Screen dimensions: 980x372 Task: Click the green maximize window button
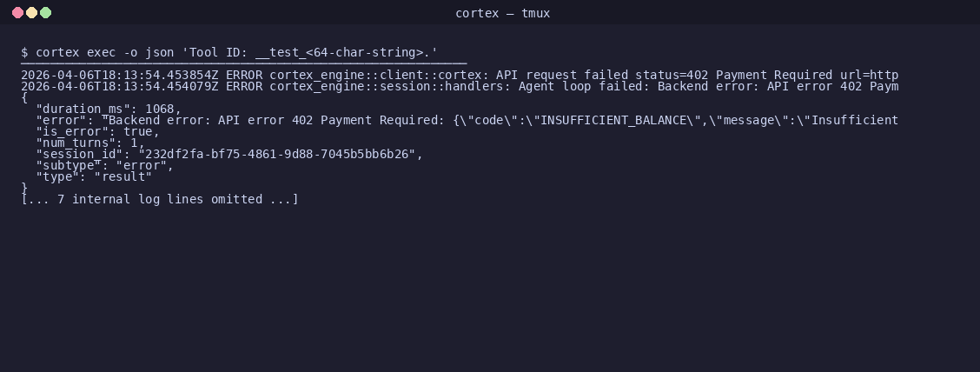coord(46,12)
